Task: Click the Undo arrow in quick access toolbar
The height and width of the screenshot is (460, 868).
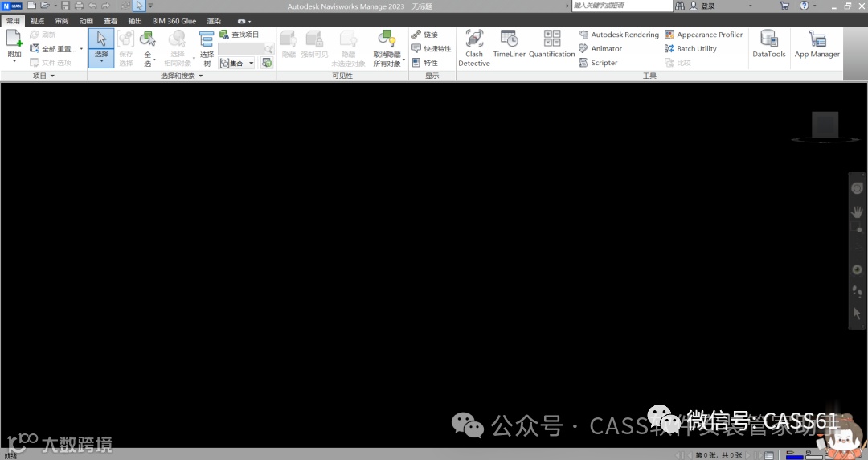Action: pyautogui.click(x=92, y=6)
